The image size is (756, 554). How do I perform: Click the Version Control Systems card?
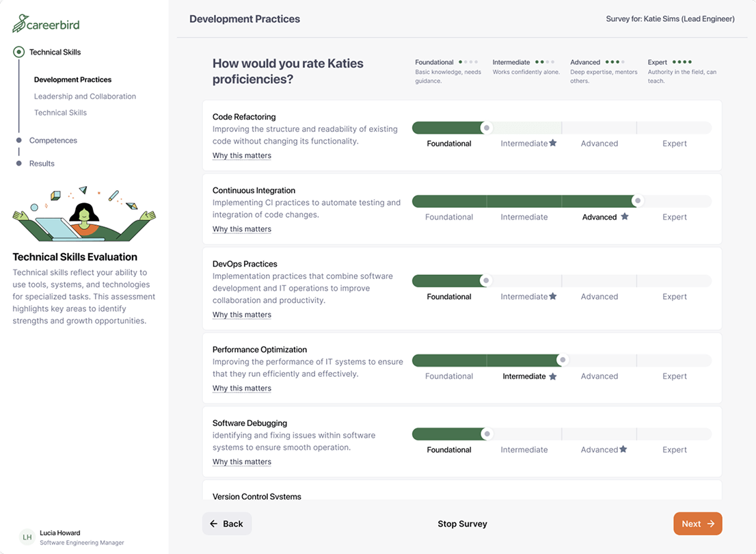[461, 492]
